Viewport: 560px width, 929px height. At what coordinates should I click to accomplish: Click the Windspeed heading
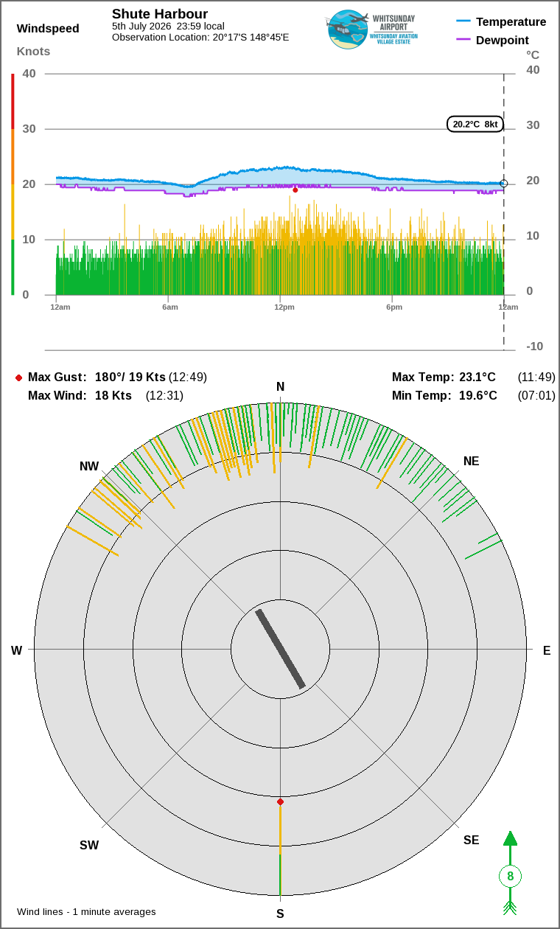48,29
